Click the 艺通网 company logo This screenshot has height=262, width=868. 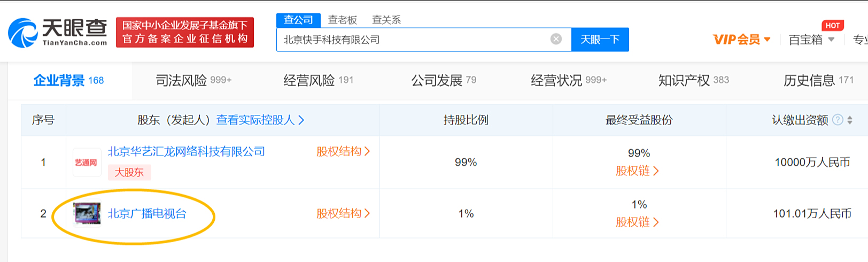pos(87,162)
